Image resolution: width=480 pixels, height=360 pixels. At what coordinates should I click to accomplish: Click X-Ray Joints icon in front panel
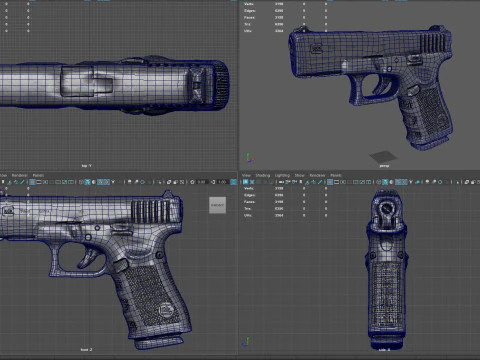182,182
